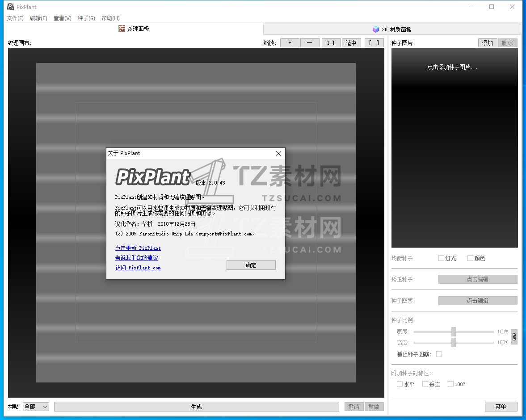Click the 3D cube icon on material tab

pyautogui.click(x=376, y=29)
